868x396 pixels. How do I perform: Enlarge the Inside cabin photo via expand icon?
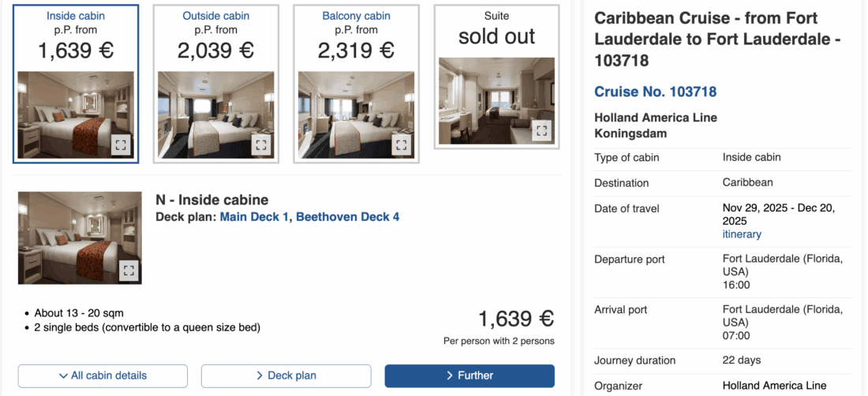(x=120, y=145)
